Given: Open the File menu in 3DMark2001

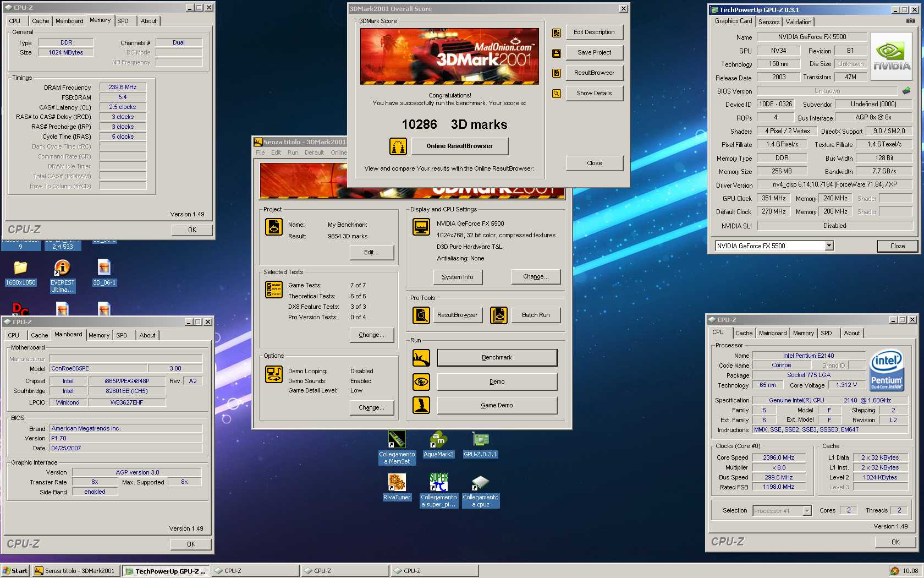Looking at the screenshot, I should (x=260, y=152).
